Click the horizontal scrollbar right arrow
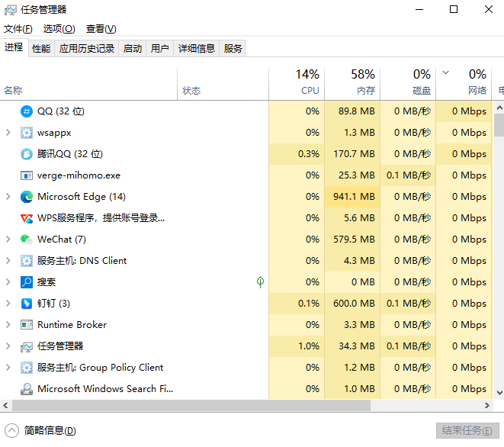 [x=487, y=406]
